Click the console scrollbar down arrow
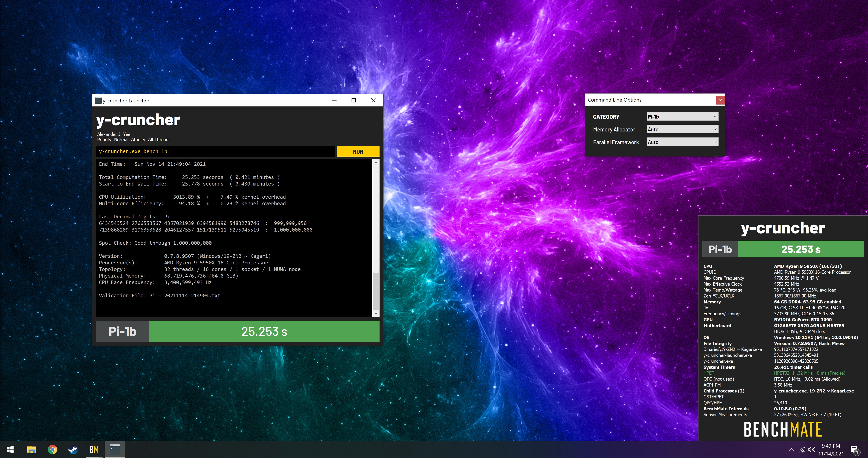The width and height of the screenshot is (868, 458). [x=376, y=313]
